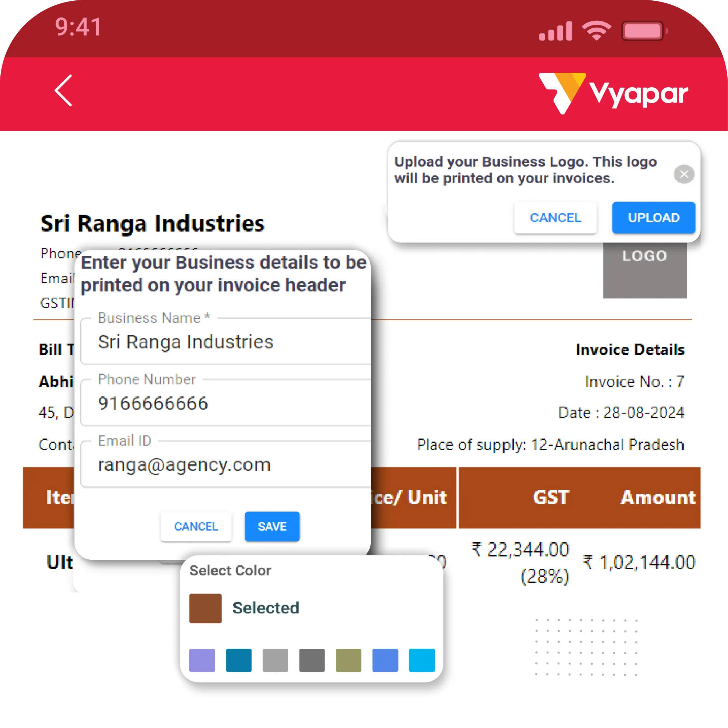Click SAVE button on business details form

[273, 526]
